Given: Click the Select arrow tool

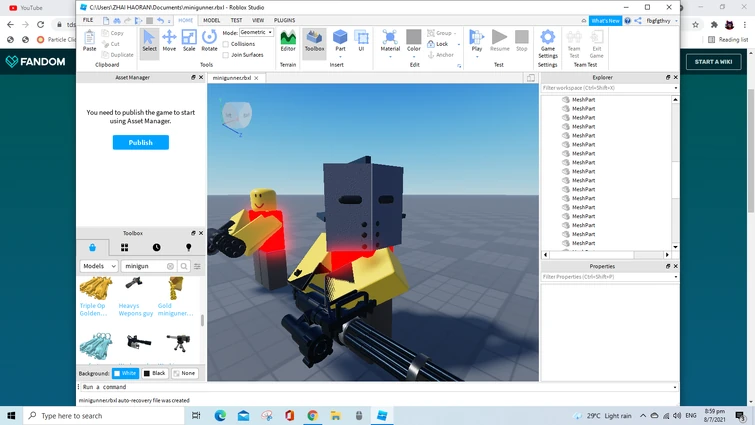Looking at the screenshot, I should (149, 40).
